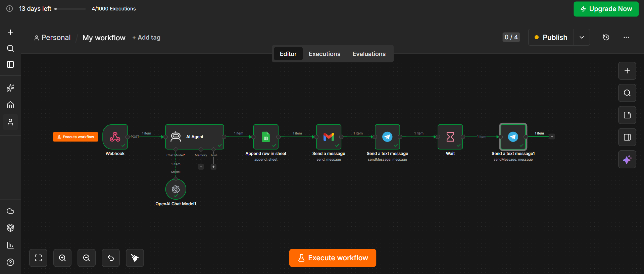Click the Personal breadcrumb link
Viewport: 644px width, 274px height.
[x=52, y=38]
